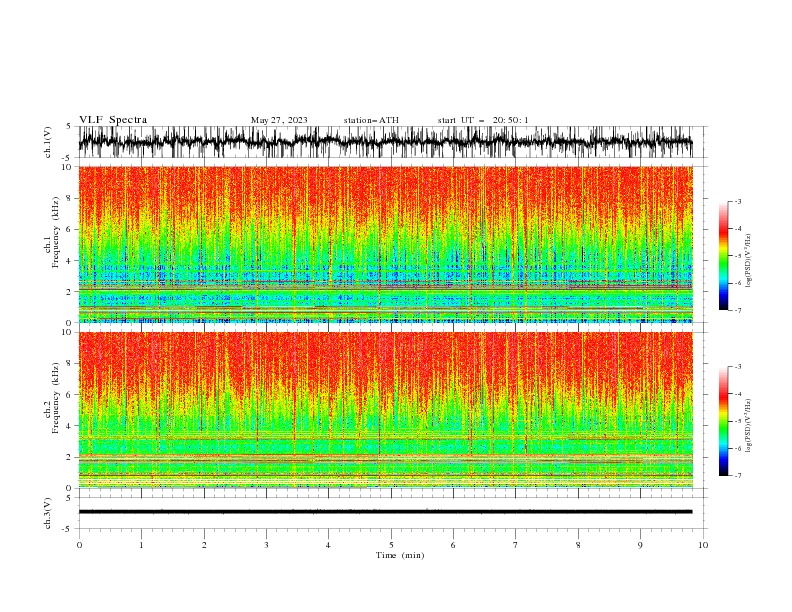The image size is (792, 612).
Task: Click the "4" kHz tick on ch.1 frequency axis
Action: (x=69, y=261)
